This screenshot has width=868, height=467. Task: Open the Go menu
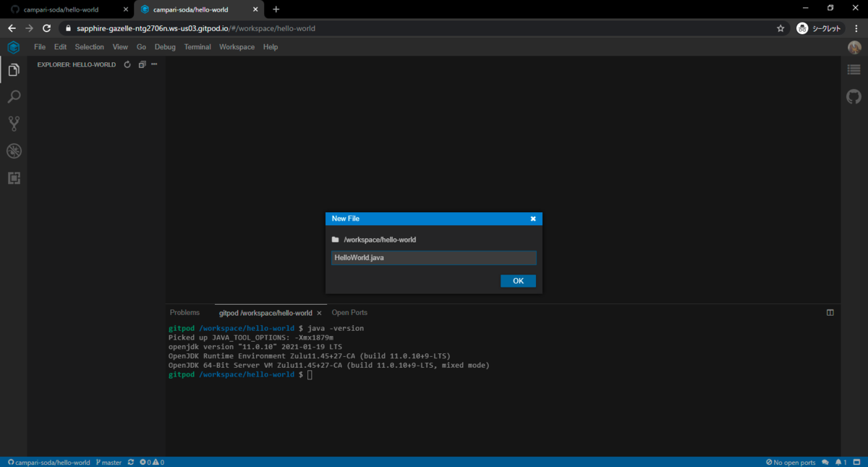click(x=141, y=47)
